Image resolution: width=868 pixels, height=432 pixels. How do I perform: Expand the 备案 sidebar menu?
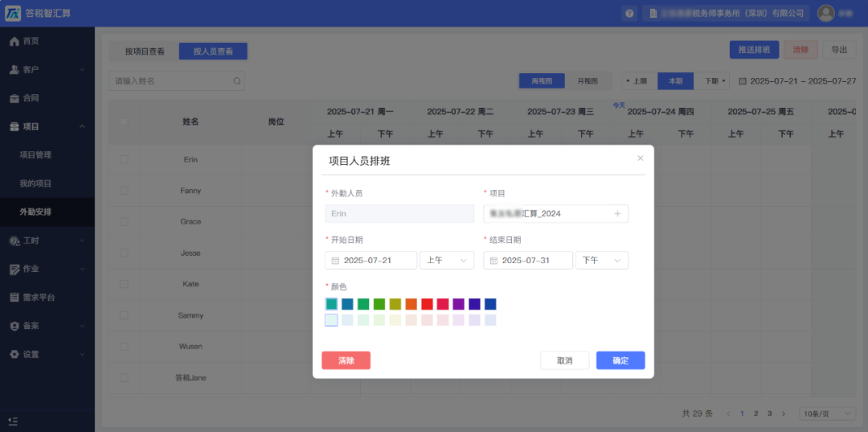pos(47,327)
